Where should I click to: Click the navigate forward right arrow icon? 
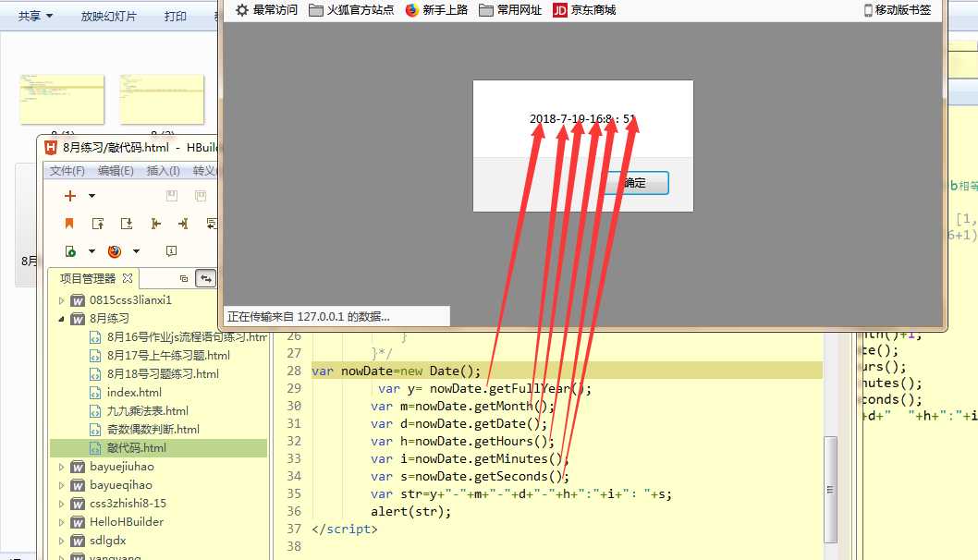[x=183, y=224]
